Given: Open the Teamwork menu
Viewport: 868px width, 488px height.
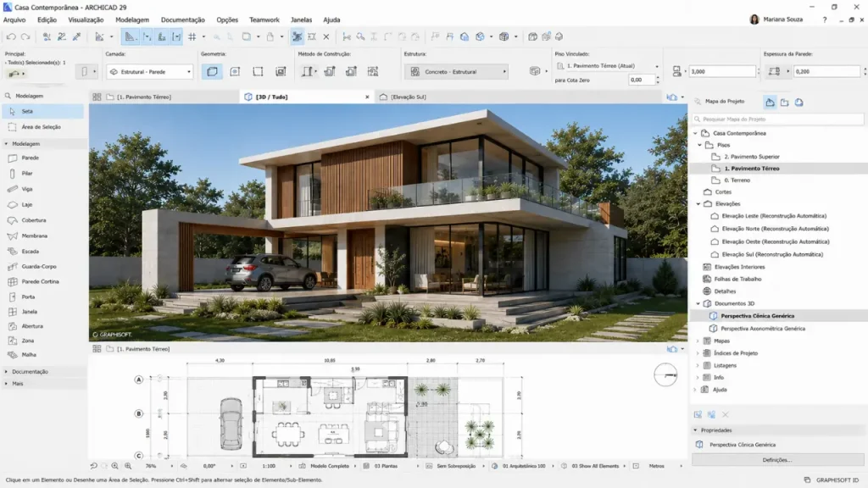Looking at the screenshot, I should [x=264, y=20].
